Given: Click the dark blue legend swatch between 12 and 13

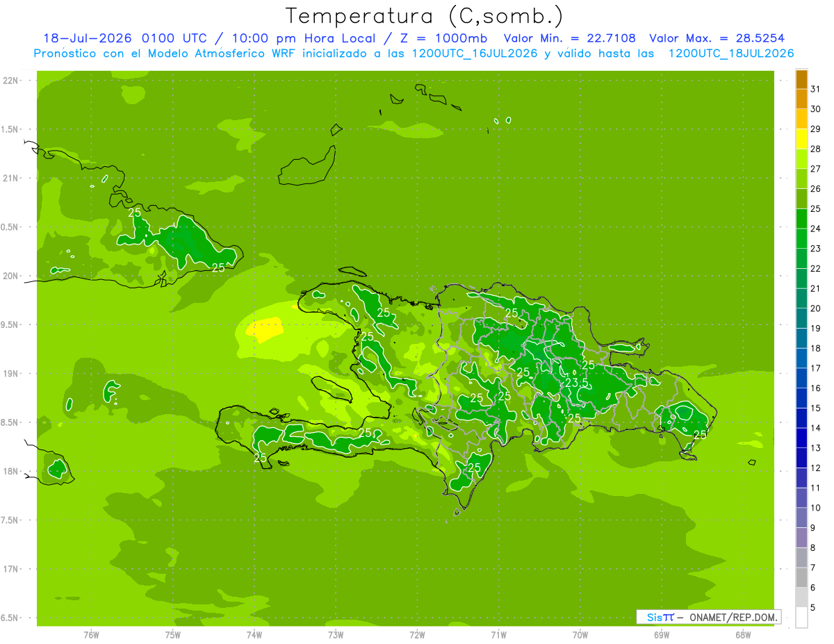Looking at the screenshot, I should click(x=801, y=458).
